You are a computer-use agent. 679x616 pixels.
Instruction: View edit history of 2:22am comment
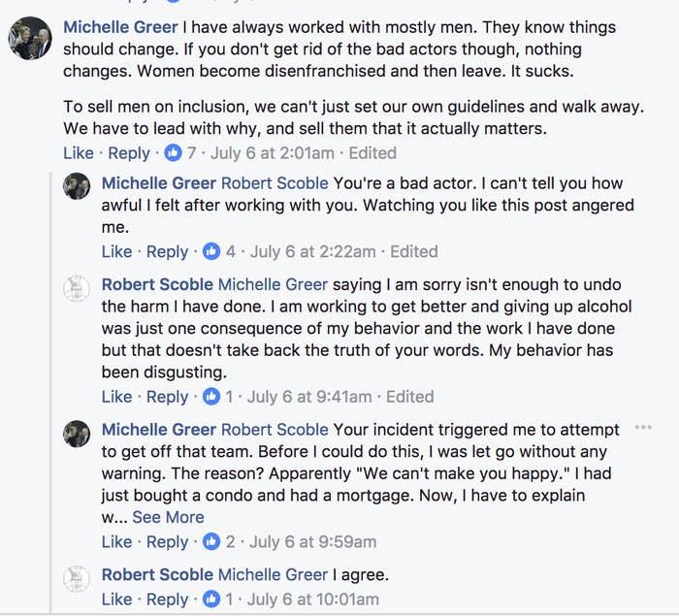[414, 251]
